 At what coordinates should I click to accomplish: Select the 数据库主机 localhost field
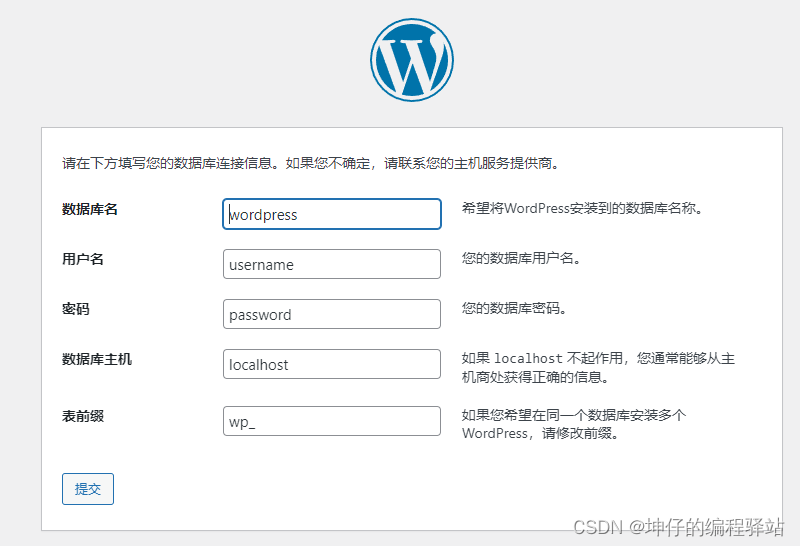click(x=332, y=364)
